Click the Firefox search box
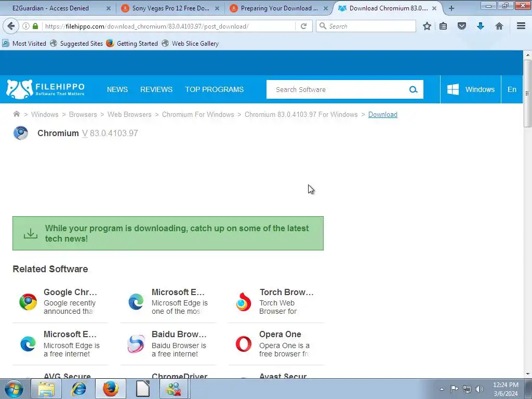The height and width of the screenshot is (399, 532). pyautogui.click(x=366, y=26)
